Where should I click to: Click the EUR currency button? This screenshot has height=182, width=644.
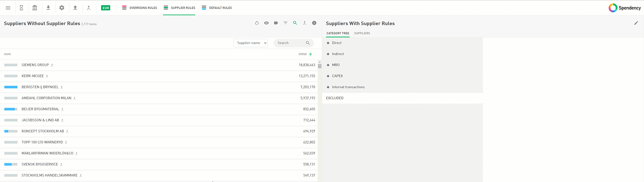click(106, 8)
